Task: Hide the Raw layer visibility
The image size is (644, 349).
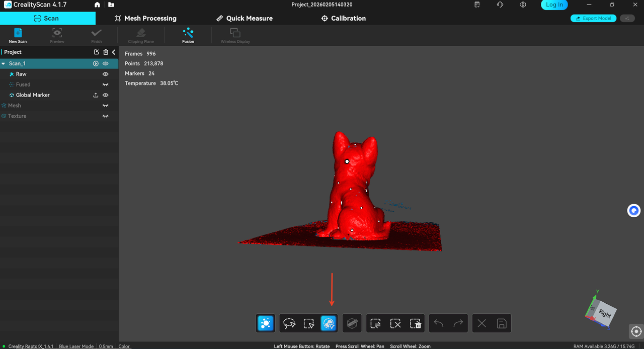Action: [x=106, y=74]
